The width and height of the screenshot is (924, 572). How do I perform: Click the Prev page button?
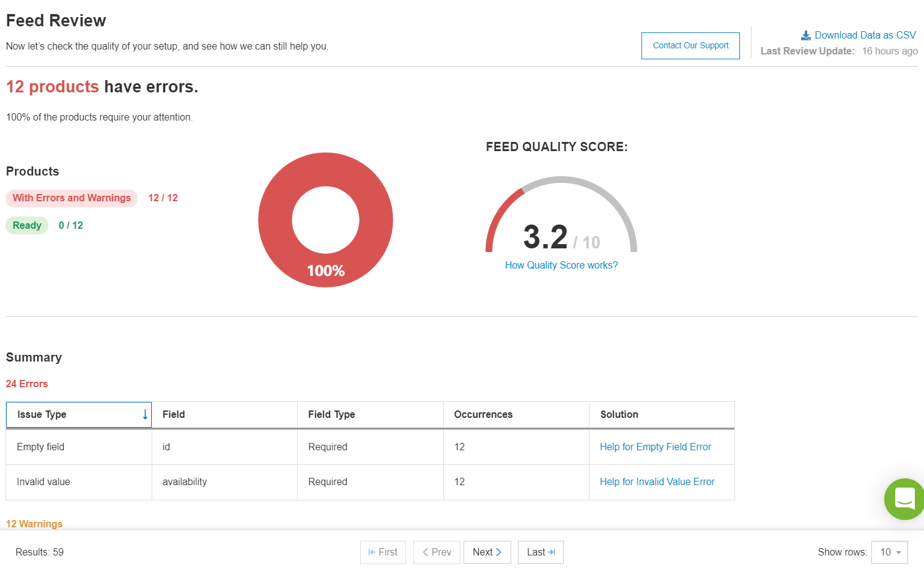437,552
